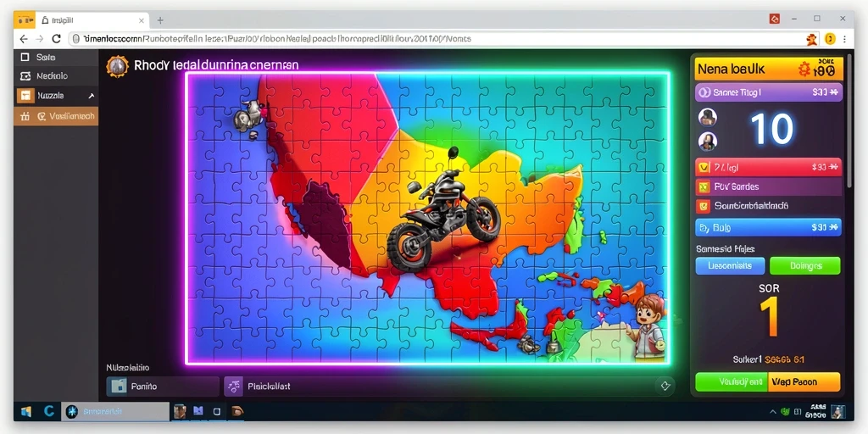This screenshot has height=434, width=868.
Task: Go back using the browser back arrow
Action: [23, 39]
